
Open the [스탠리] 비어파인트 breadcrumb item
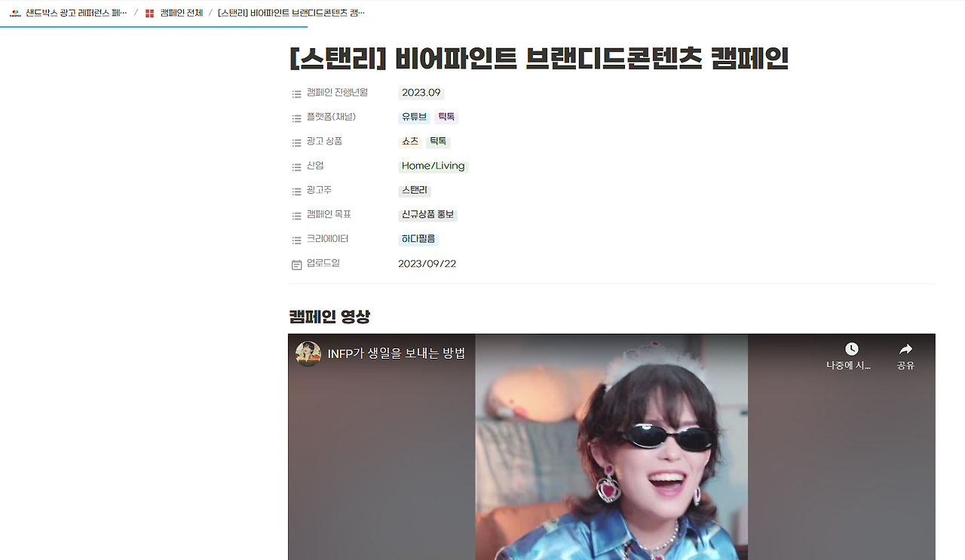click(x=291, y=13)
